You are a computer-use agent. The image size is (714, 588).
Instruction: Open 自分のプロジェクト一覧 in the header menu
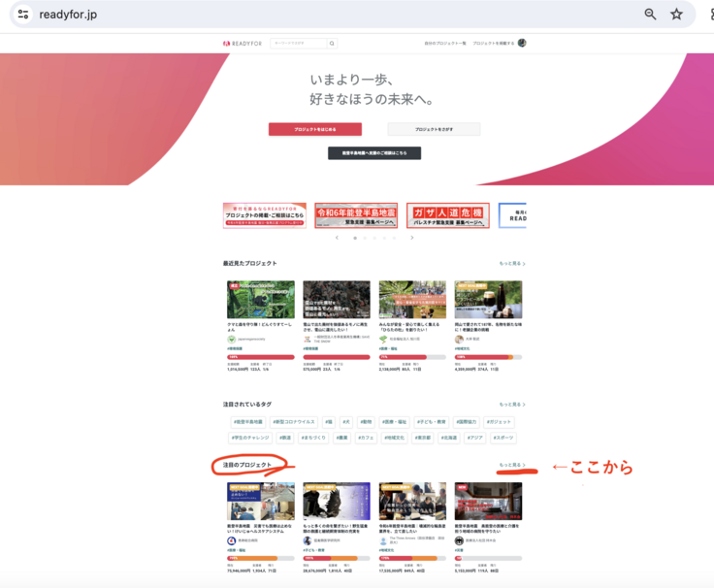445,44
